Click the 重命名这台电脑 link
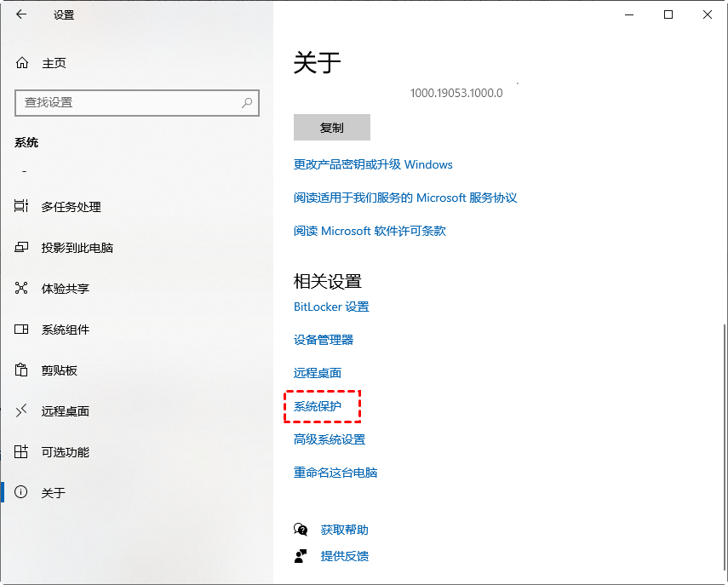This screenshot has height=585, width=728. 335,473
